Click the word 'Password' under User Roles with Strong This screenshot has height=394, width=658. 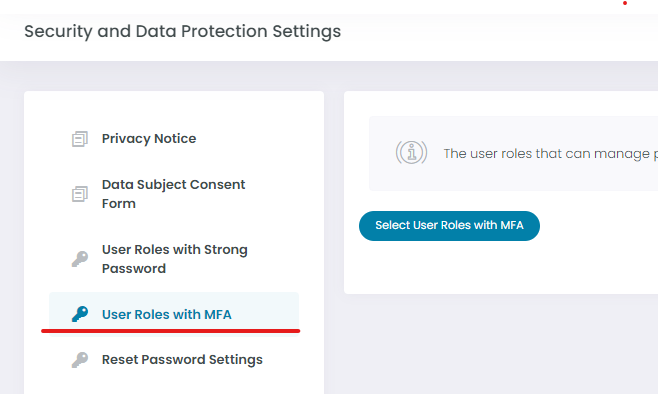tap(134, 269)
